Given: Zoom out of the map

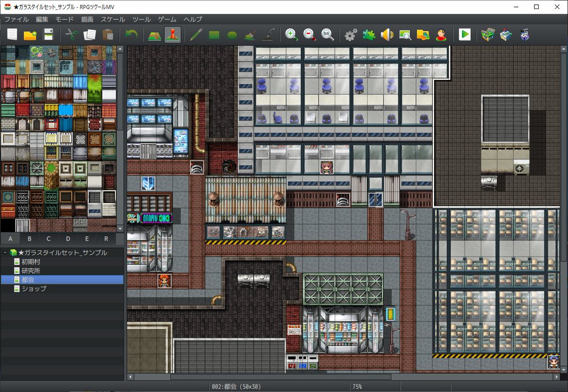Looking at the screenshot, I should pos(310,35).
